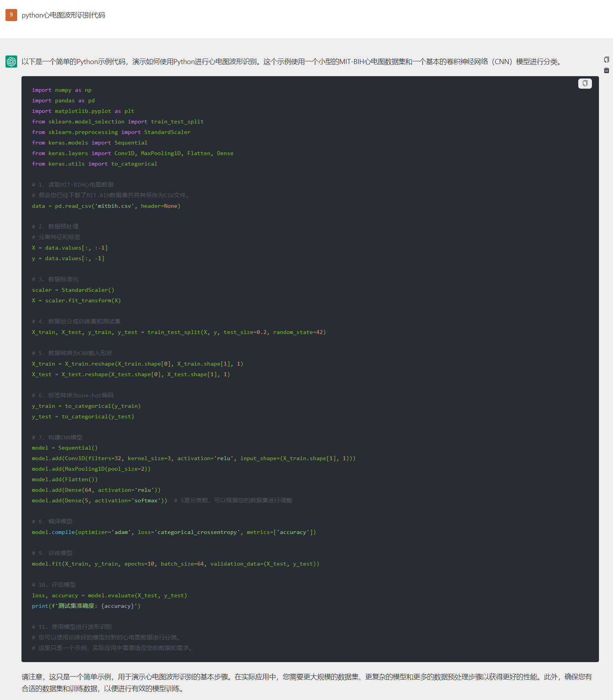Click the model.compile code line
The width and height of the screenshot is (613, 700).
(174, 532)
